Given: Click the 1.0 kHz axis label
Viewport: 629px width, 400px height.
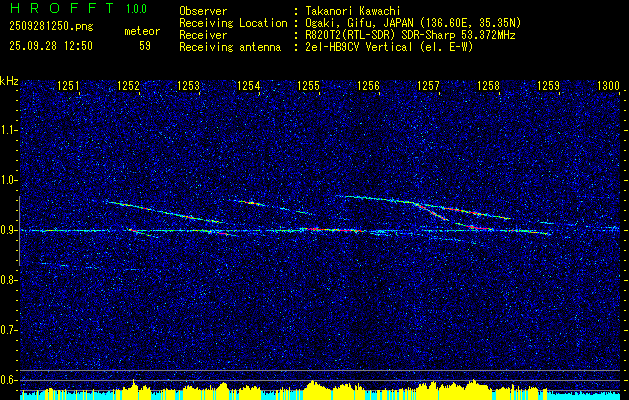Looking at the screenshot, I should point(7,181).
